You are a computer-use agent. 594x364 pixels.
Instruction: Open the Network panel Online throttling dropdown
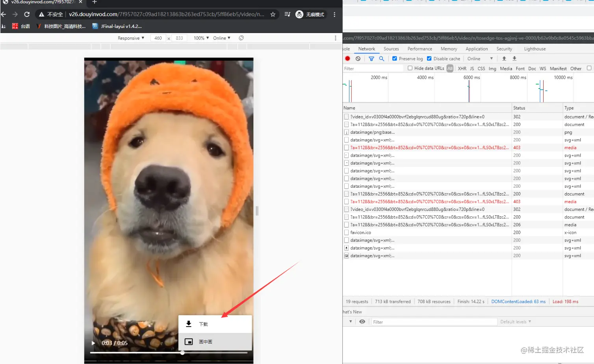(480, 59)
